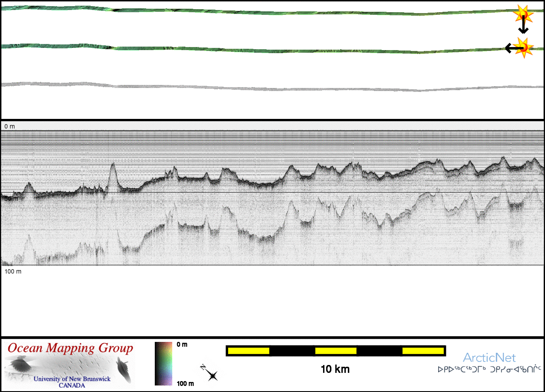Select the left-pointing black arrow
The height and width of the screenshot is (392, 545).
tap(511, 48)
